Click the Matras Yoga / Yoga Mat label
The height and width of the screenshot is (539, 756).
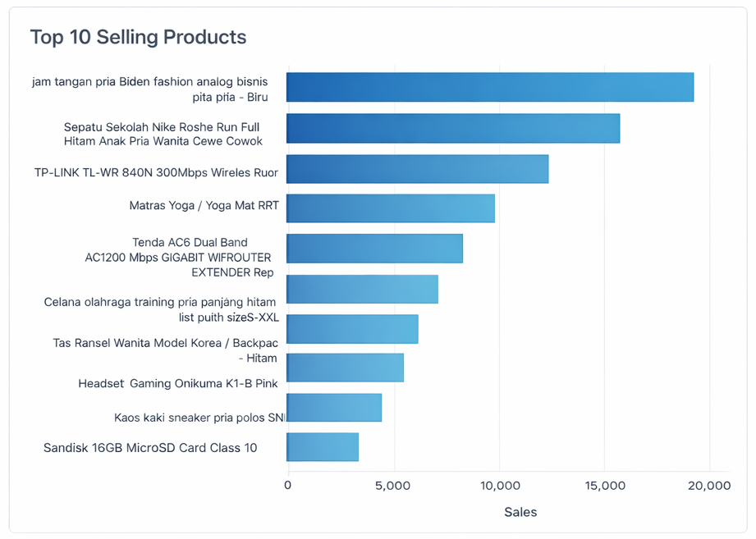tap(204, 206)
